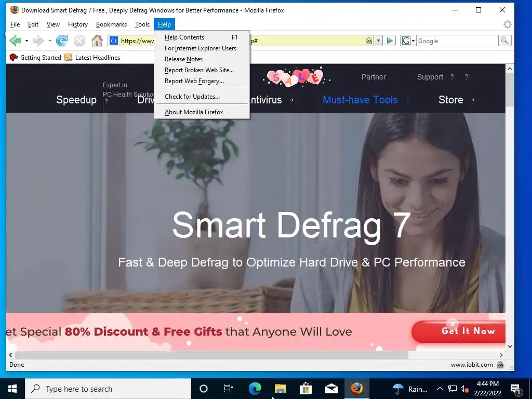Click the Support link
This screenshot has height=399, width=532.
(x=430, y=77)
